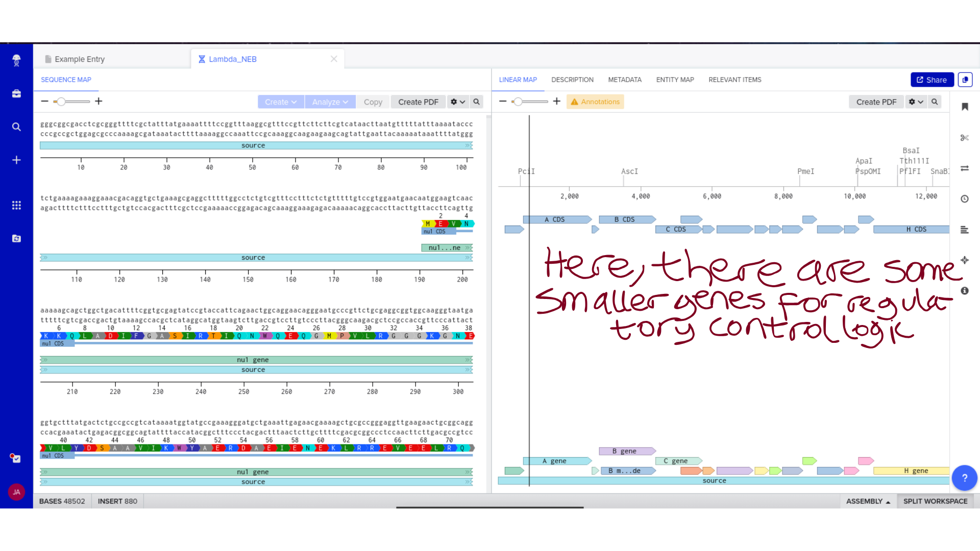Toggle the Annotations warning button

click(x=595, y=102)
